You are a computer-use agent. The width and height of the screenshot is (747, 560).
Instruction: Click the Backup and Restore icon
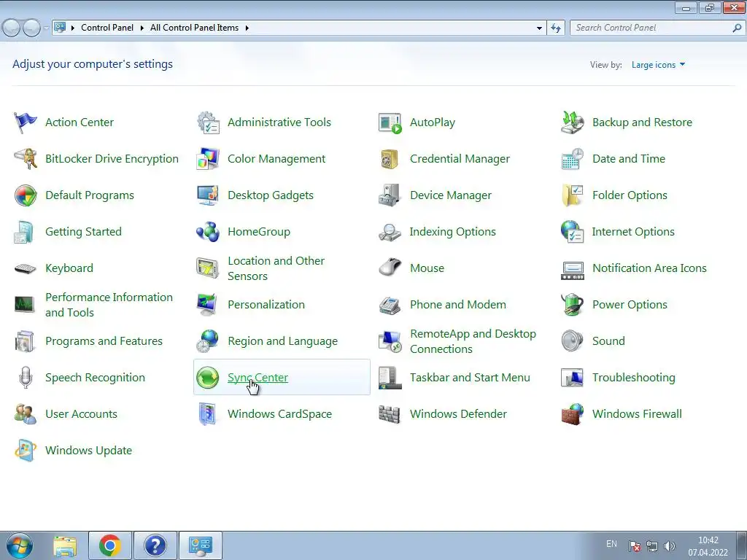tap(573, 122)
